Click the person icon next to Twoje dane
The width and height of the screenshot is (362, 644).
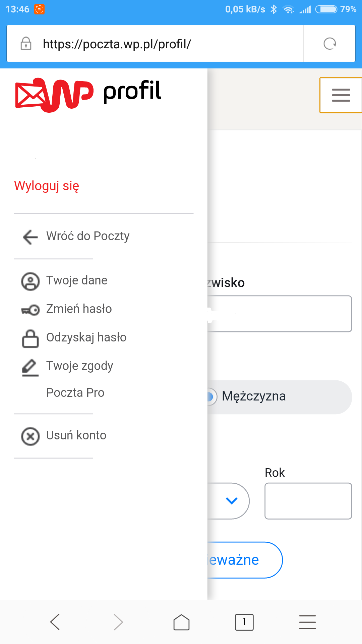(x=30, y=281)
